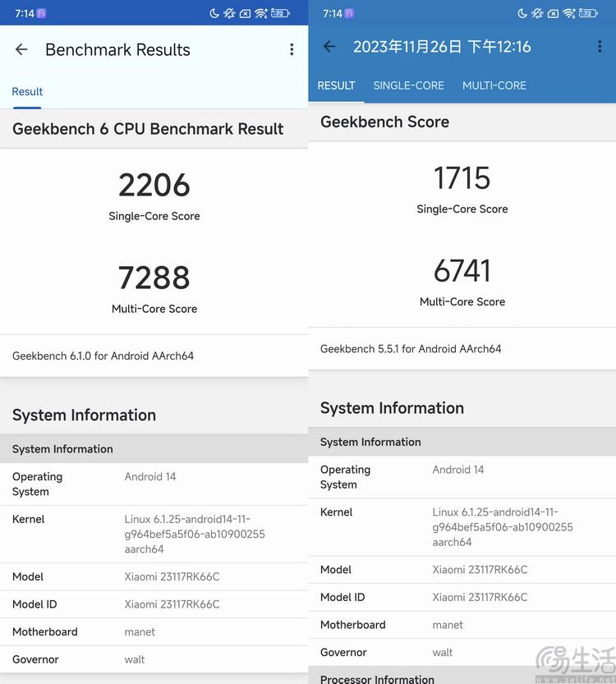
Task: Tap 'Benchmark Results' title text
Action: pyautogui.click(x=117, y=50)
